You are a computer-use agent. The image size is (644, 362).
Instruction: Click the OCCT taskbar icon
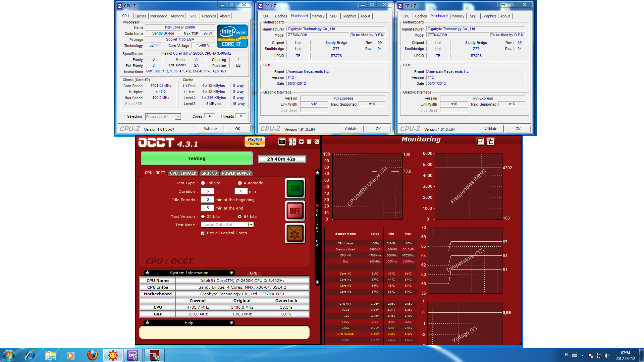tap(154, 355)
